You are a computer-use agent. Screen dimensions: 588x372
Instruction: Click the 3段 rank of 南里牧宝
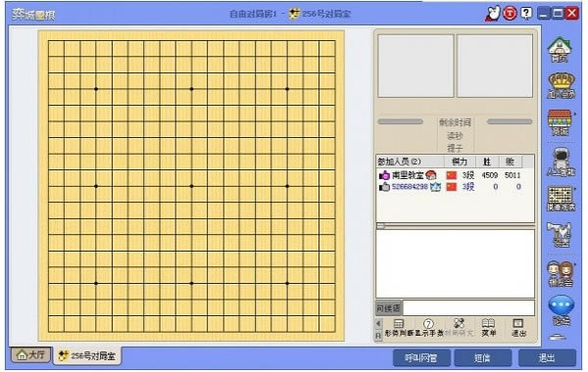467,175
